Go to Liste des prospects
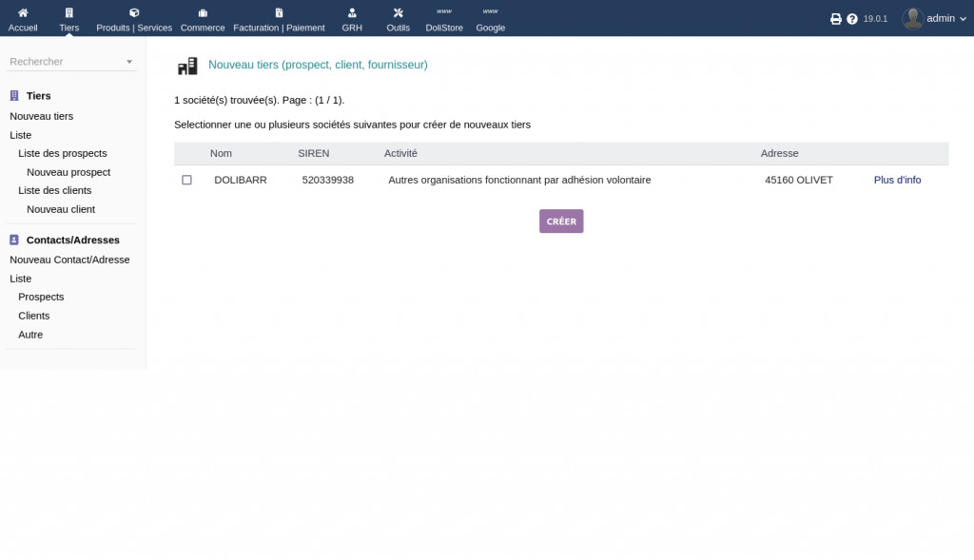 [x=63, y=153]
